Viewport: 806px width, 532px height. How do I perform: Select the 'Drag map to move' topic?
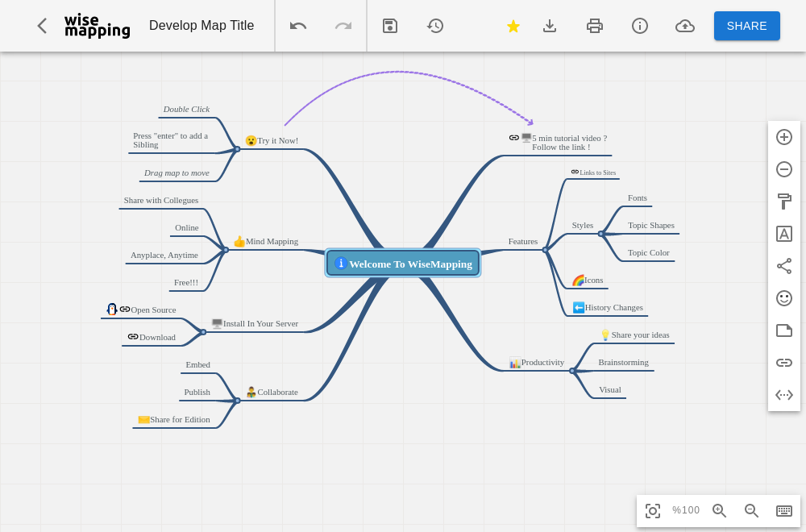click(177, 172)
